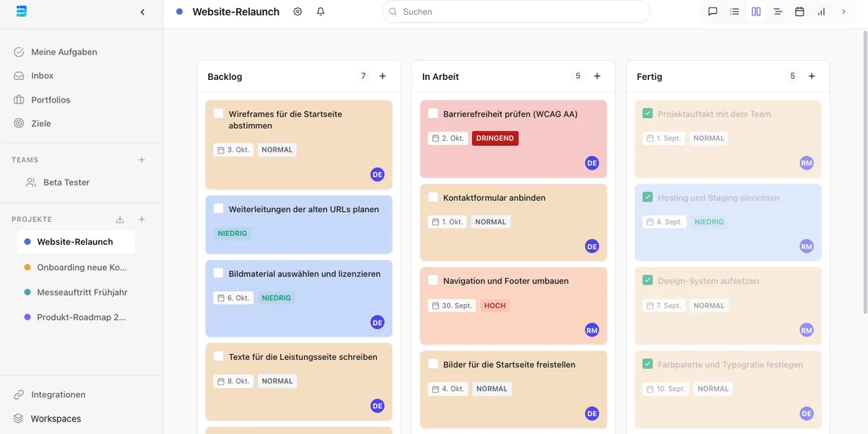Image resolution: width=868 pixels, height=434 pixels.
Task: Focus the Suchen search field
Action: click(x=516, y=12)
